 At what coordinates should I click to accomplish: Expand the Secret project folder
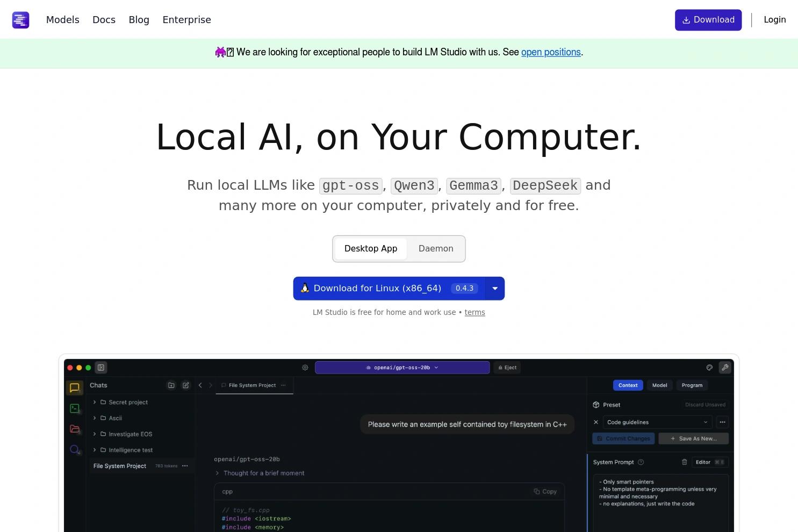(95, 402)
